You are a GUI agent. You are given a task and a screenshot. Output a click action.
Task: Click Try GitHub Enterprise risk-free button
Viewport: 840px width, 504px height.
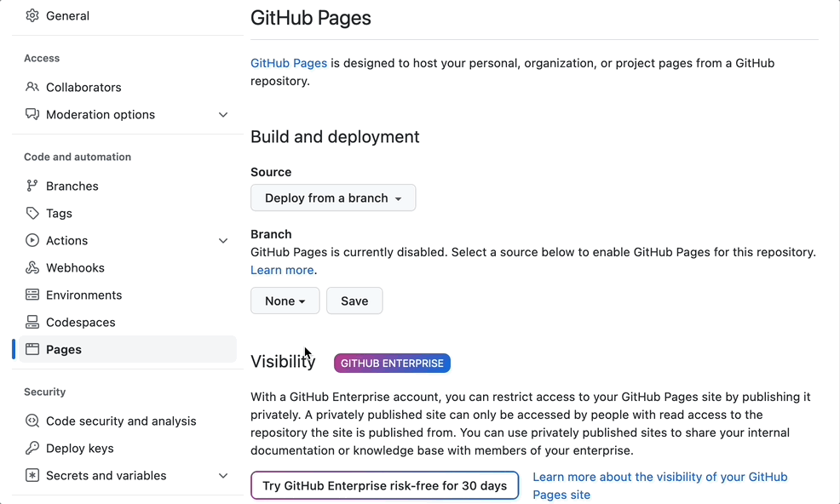coord(384,486)
